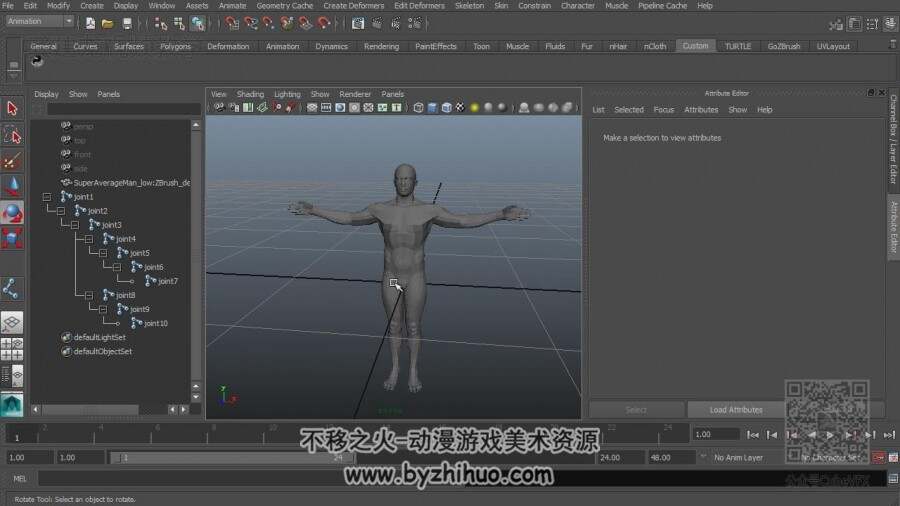Collapse joint9 node in outliner
This screenshot has width=900, height=506.
103,309
